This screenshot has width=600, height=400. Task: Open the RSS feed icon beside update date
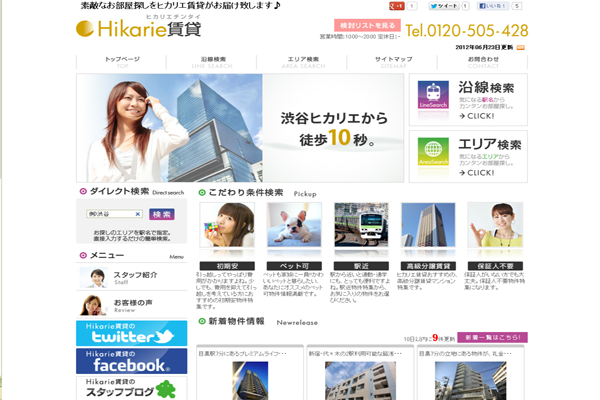pos(521,47)
